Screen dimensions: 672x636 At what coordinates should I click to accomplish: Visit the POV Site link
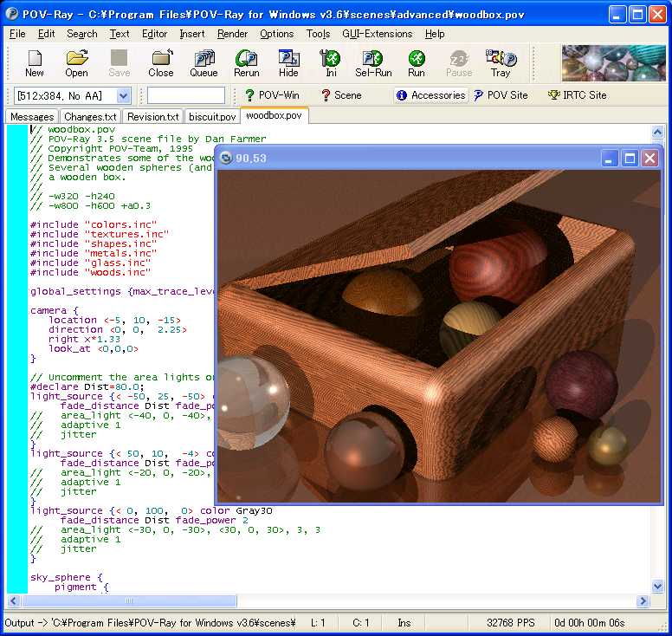click(501, 95)
